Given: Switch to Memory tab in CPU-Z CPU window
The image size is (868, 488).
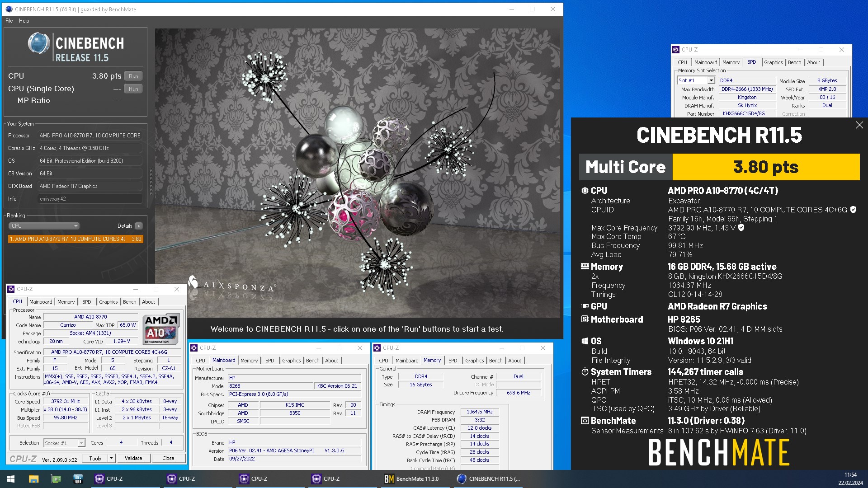Looking at the screenshot, I should [x=66, y=302].
